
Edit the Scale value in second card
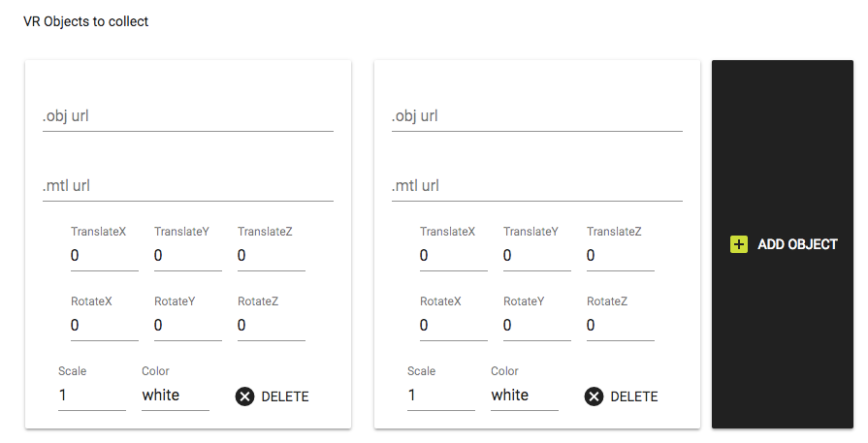coord(440,396)
